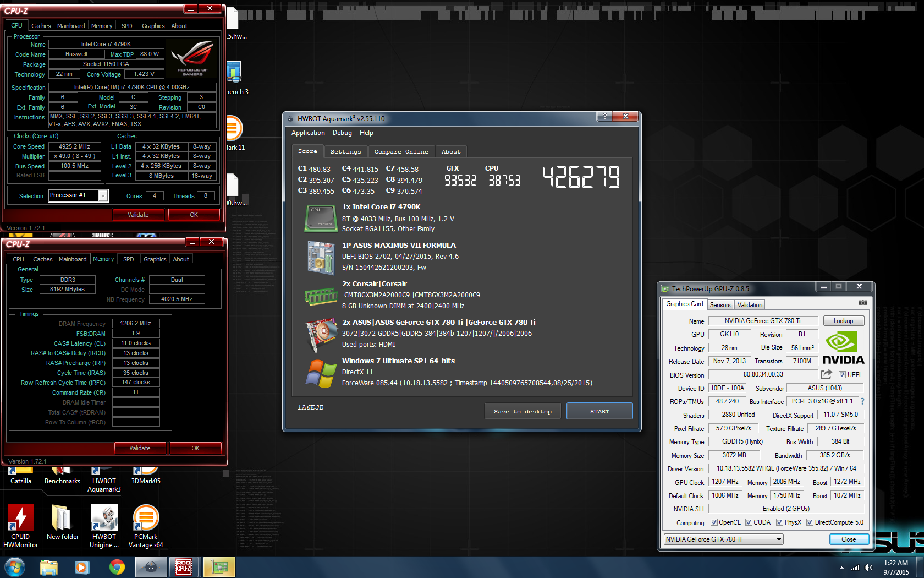Click the Republic of Gamers logo in CPU-Z
The width and height of the screenshot is (924, 578).
[192, 59]
